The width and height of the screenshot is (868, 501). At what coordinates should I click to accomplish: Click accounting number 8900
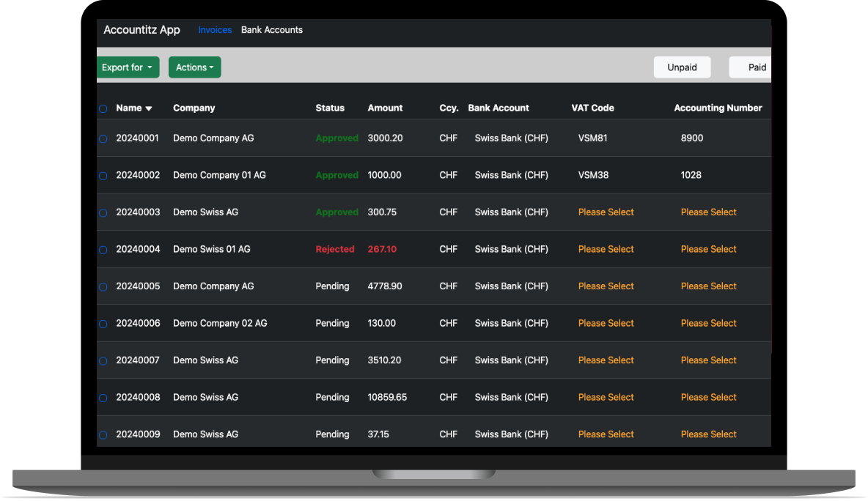pos(692,138)
